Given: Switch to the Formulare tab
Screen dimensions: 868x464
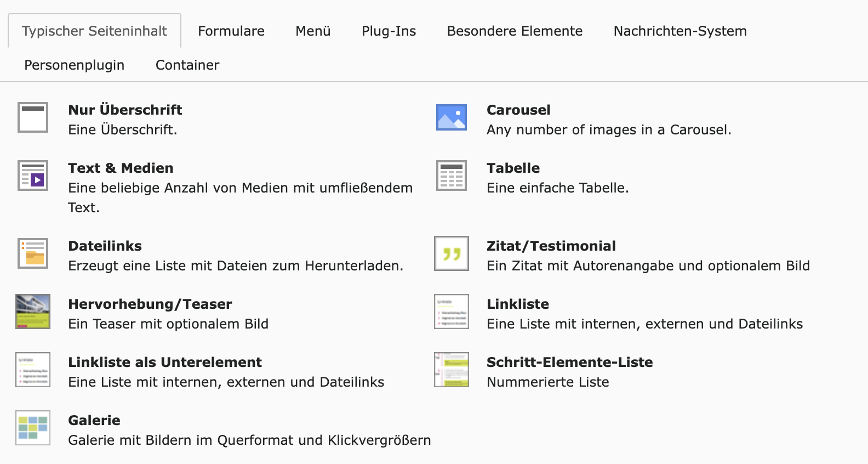Looking at the screenshot, I should coord(231,31).
